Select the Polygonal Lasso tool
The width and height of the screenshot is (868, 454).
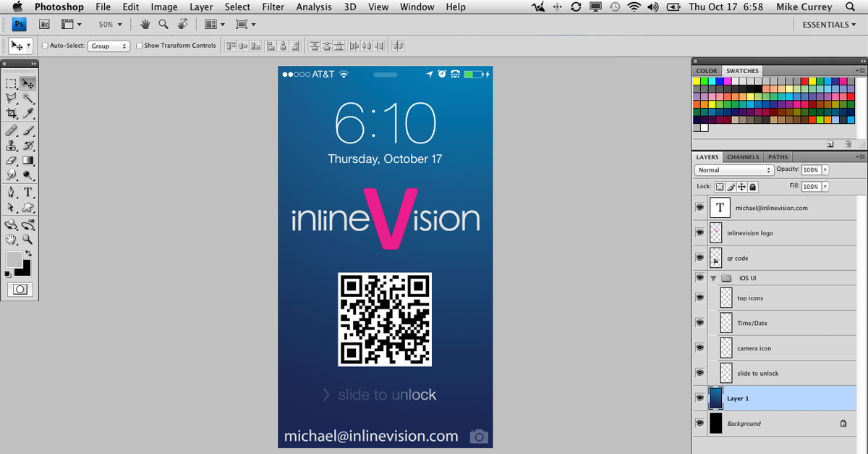(12, 98)
